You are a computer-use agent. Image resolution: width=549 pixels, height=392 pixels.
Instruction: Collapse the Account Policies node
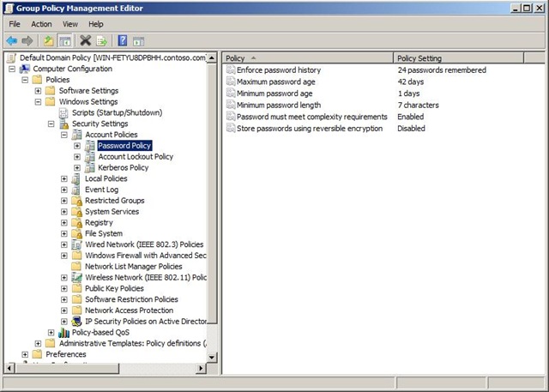[64, 135]
